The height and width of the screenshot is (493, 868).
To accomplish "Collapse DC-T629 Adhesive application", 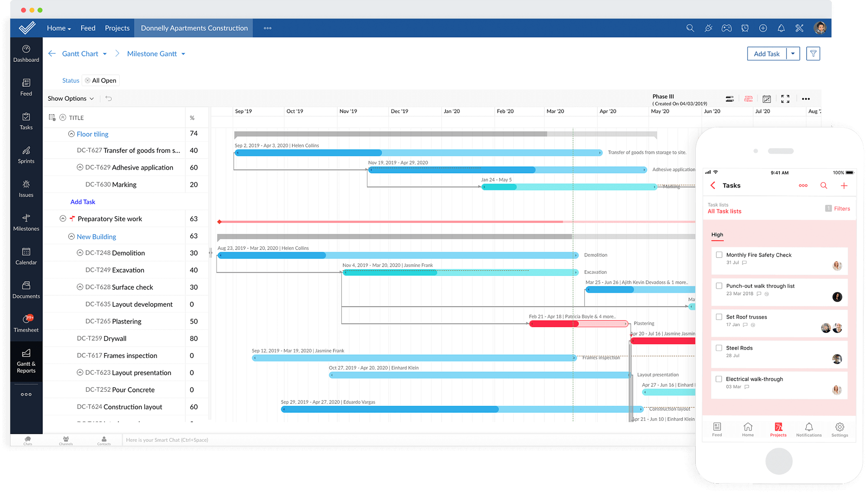I will pos(80,167).
